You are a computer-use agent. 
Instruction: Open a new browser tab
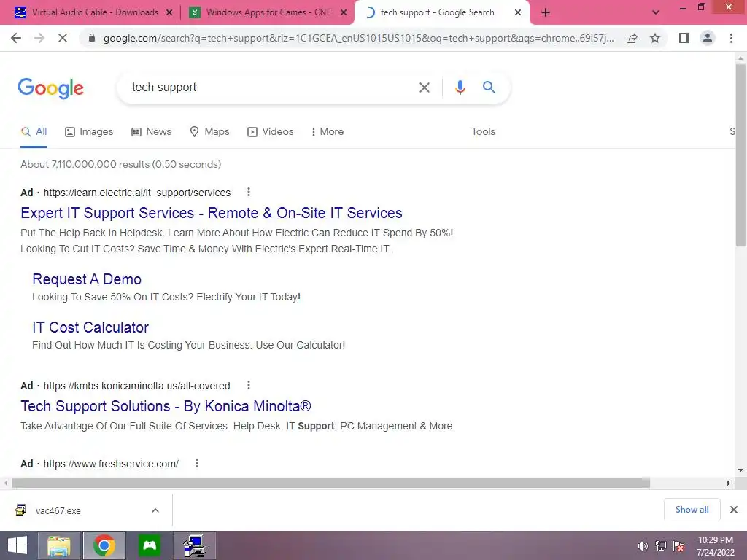click(x=546, y=13)
